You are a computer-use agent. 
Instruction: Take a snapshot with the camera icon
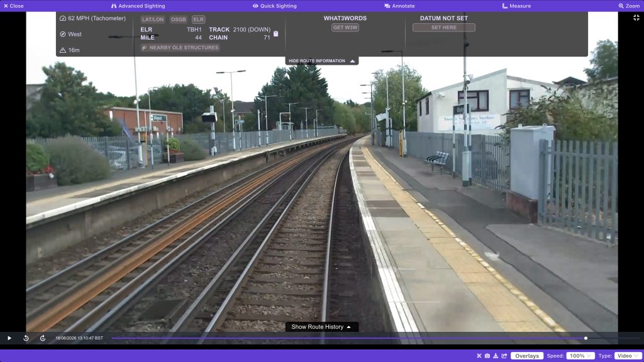click(x=487, y=356)
